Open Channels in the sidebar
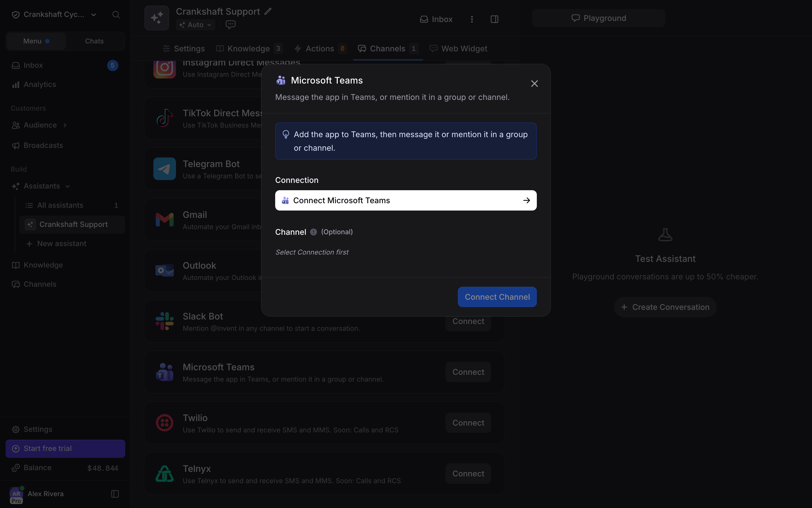This screenshot has width=812, height=508. click(65, 284)
